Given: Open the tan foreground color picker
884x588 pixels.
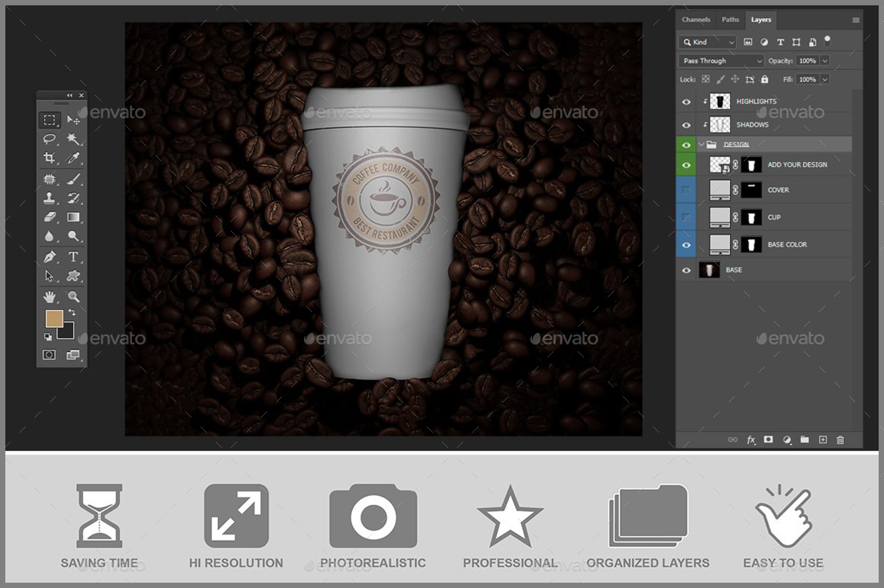Looking at the screenshot, I should [54, 319].
